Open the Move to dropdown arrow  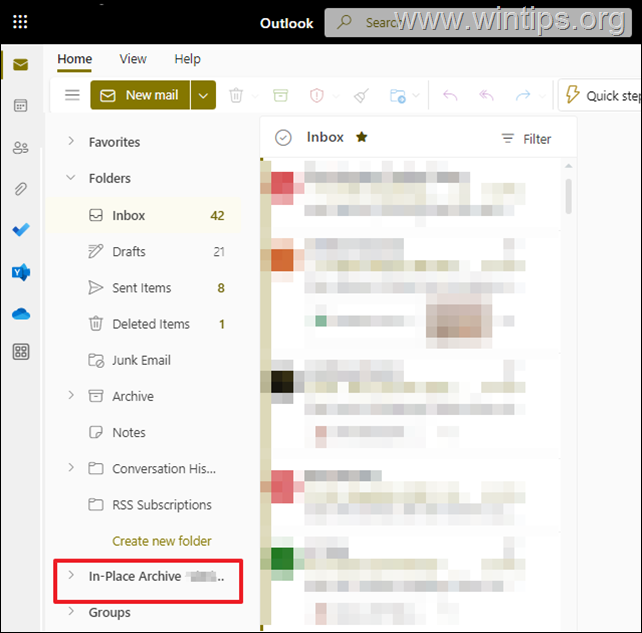pos(416,96)
